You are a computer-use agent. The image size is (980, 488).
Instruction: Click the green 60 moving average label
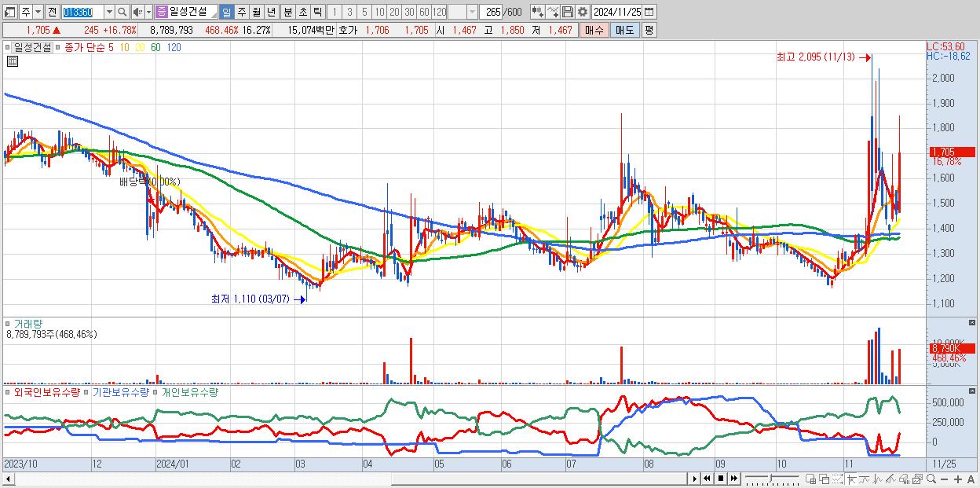(x=155, y=47)
